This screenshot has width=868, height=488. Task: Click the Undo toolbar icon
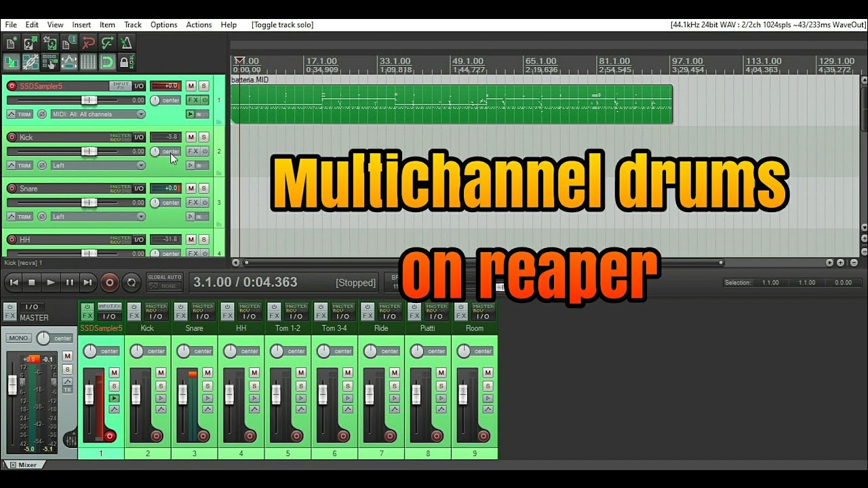point(88,43)
